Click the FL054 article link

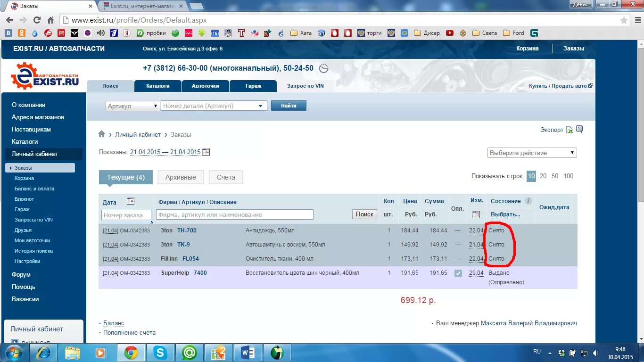(x=190, y=259)
